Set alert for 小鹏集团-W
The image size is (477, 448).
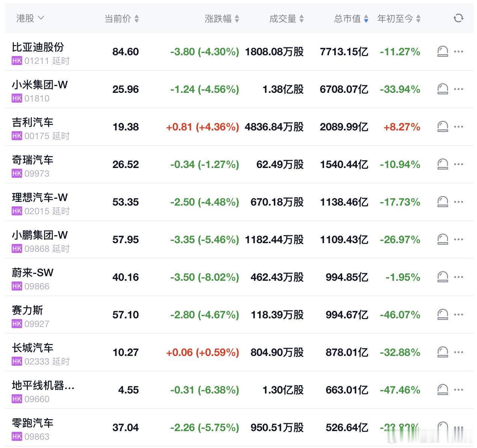(443, 239)
